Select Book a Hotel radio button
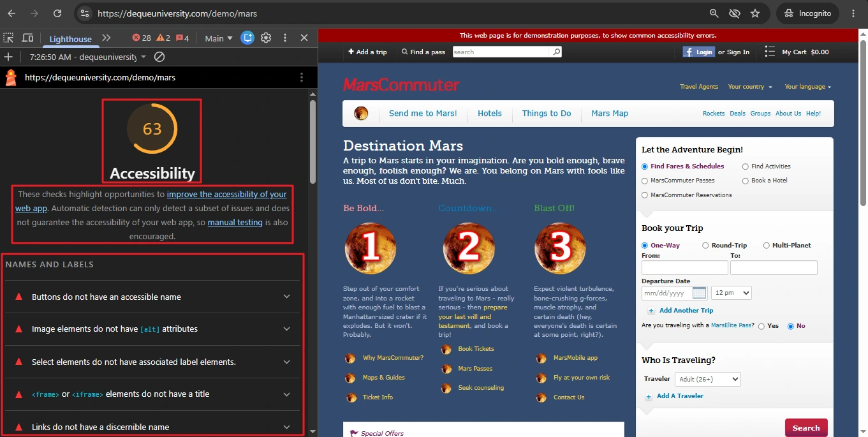 [x=746, y=181]
